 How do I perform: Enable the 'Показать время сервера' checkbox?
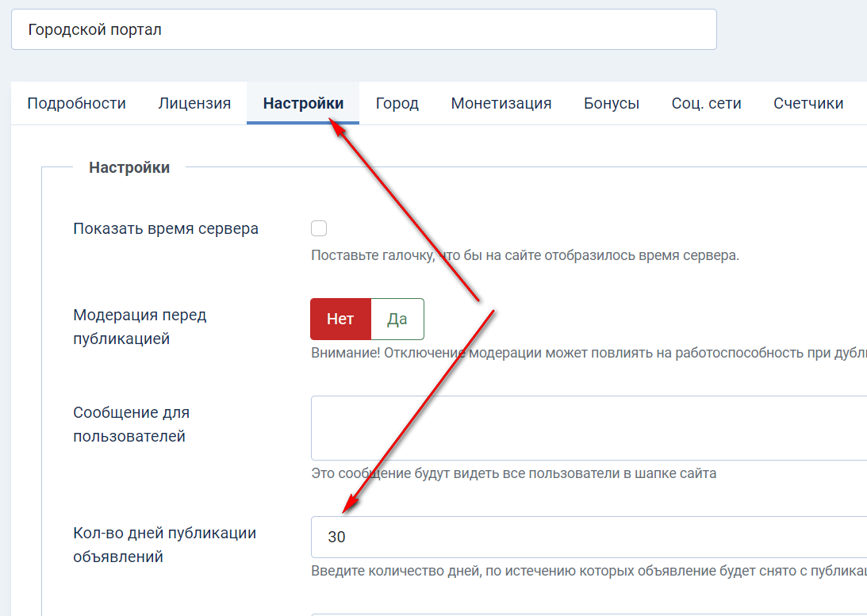click(319, 229)
